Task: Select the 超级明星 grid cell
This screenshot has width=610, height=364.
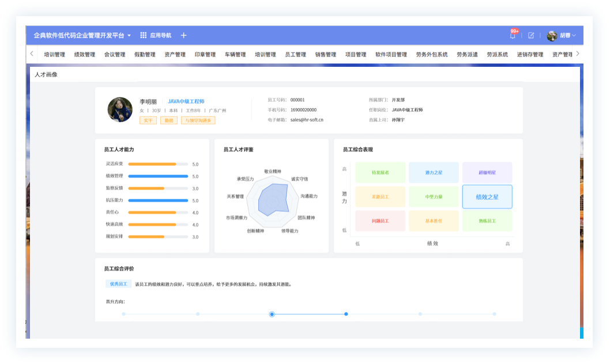Action: (487, 172)
